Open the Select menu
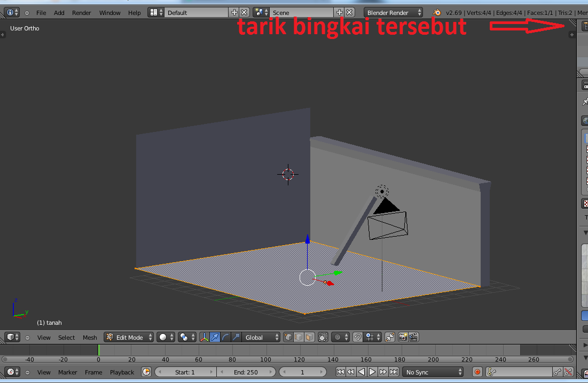Screen dimensions: 588x383 (66, 338)
